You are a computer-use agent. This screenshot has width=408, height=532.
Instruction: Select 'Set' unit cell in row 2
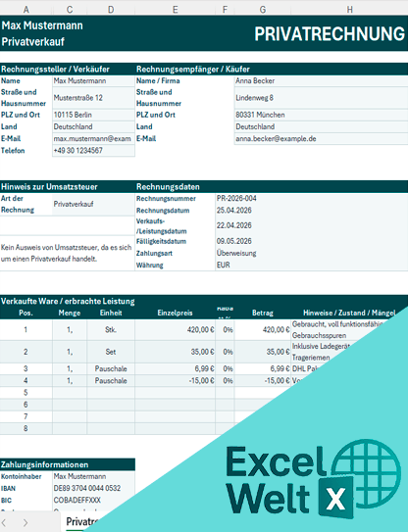111,352
